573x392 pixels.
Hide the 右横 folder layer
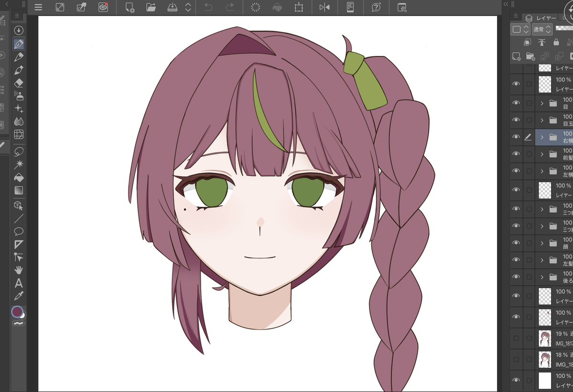pos(516,137)
